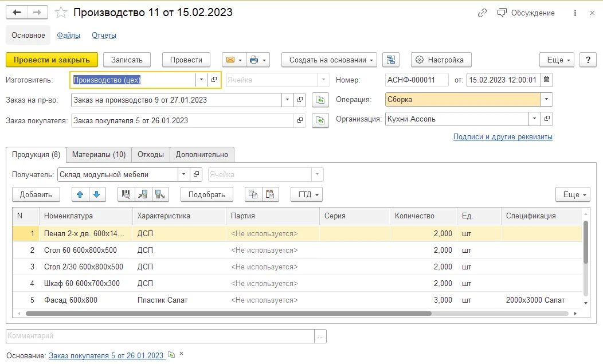Switch to the Дополнительно tab
This screenshot has height=364, width=603.
(202, 155)
